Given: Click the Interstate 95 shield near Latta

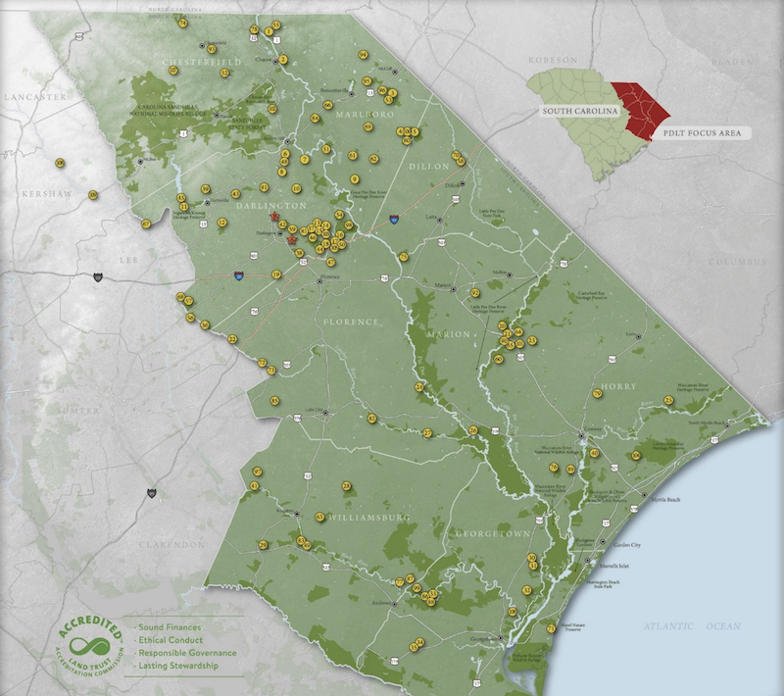Looking at the screenshot, I should point(393,221).
